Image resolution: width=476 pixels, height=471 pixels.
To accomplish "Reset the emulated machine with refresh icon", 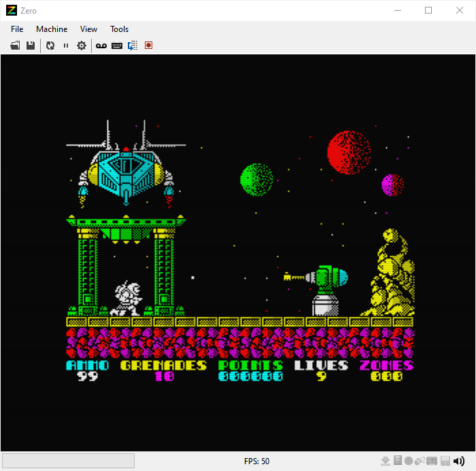I will (50, 46).
